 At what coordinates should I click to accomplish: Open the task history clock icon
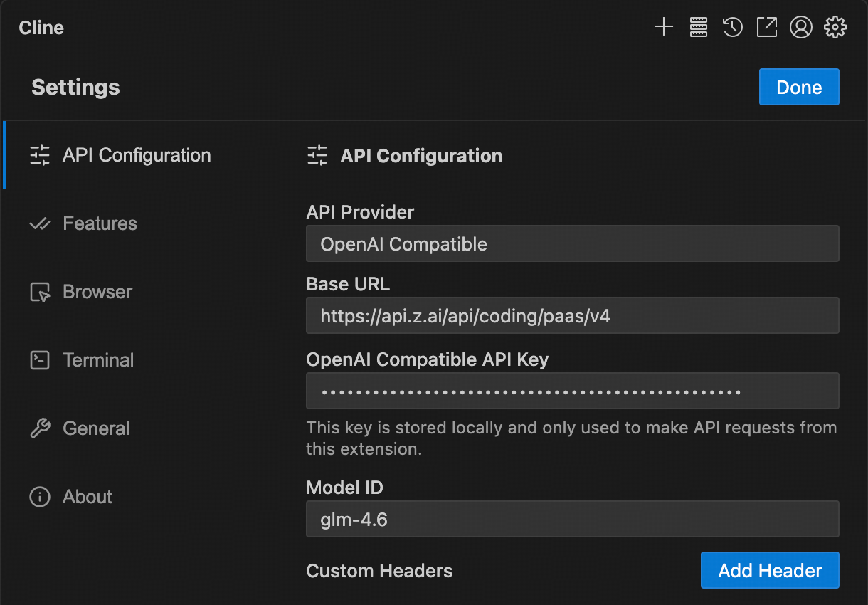(x=733, y=28)
